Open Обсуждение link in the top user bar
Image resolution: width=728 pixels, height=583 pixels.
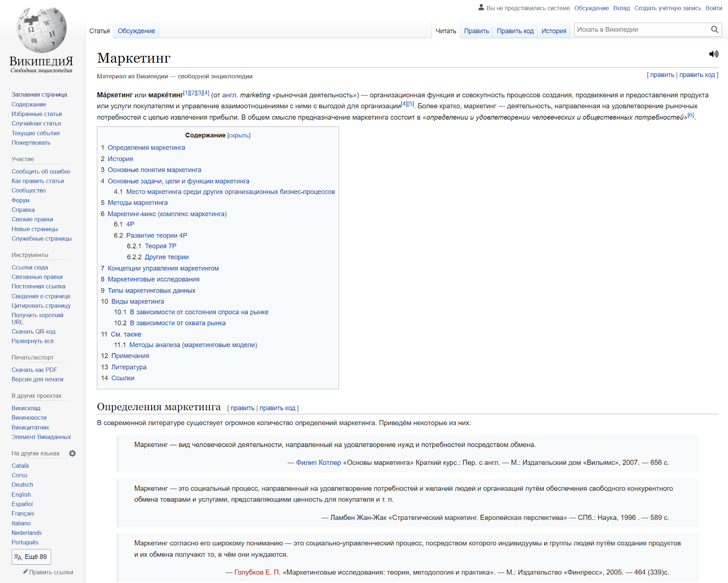(591, 8)
